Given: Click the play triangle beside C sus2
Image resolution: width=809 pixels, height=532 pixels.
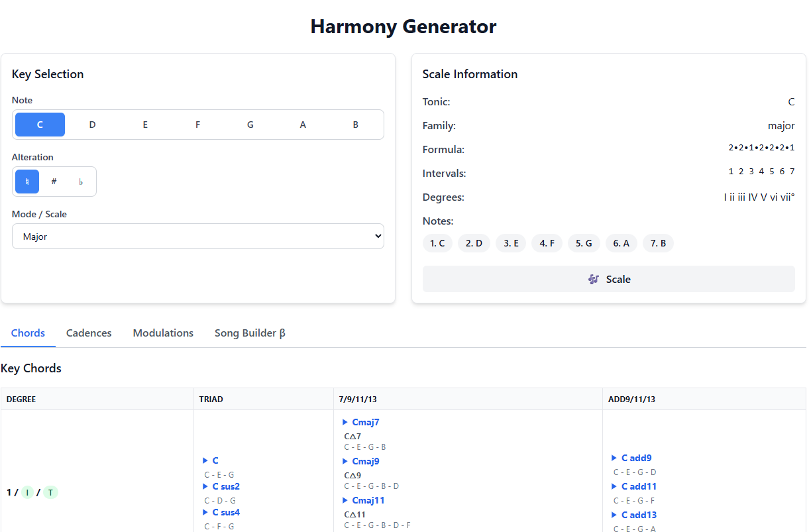Looking at the screenshot, I should tap(205, 486).
